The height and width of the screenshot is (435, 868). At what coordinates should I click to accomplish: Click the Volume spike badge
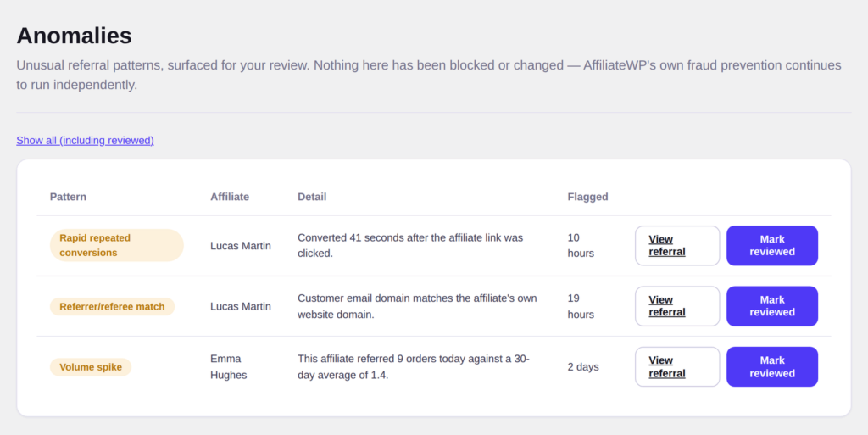(x=91, y=367)
